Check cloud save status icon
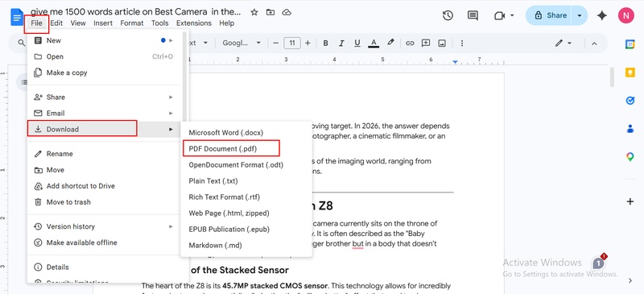 pos(287,12)
